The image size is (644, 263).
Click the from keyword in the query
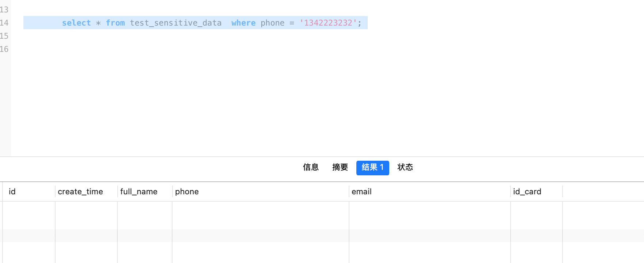tap(115, 23)
